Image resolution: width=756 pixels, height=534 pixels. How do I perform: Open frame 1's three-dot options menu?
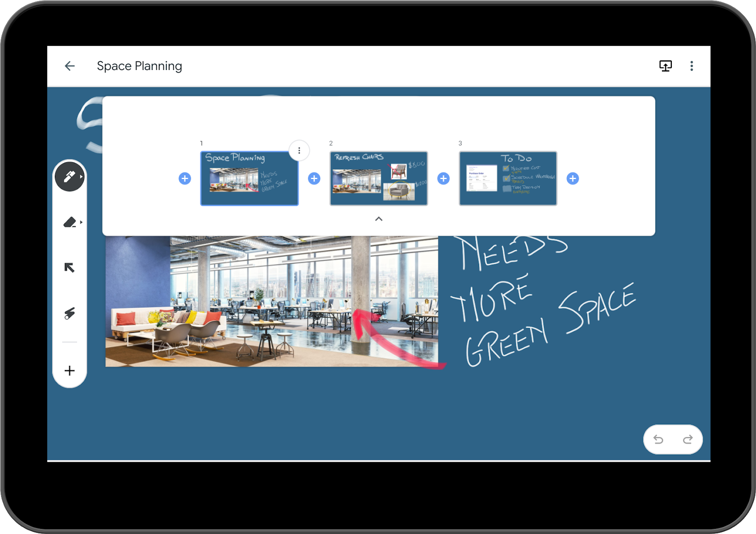tap(299, 150)
